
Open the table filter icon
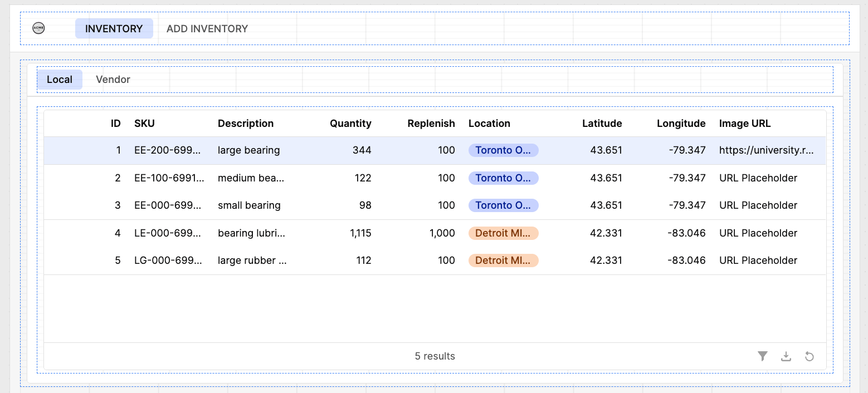click(763, 356)
